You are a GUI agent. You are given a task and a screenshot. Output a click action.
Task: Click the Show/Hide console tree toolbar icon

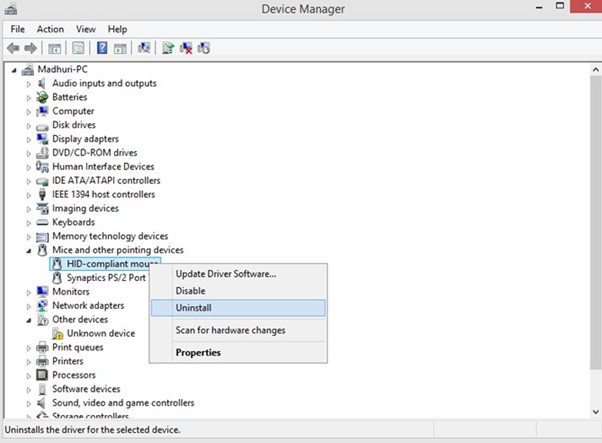(x=54, y=48)
